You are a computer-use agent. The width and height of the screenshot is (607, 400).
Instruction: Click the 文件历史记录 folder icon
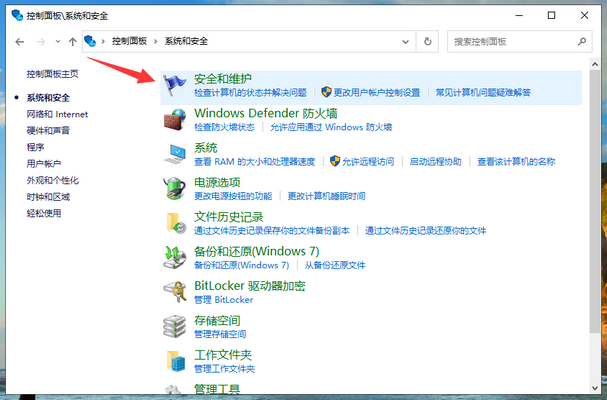pyautogui.click(x=175, y=222)
